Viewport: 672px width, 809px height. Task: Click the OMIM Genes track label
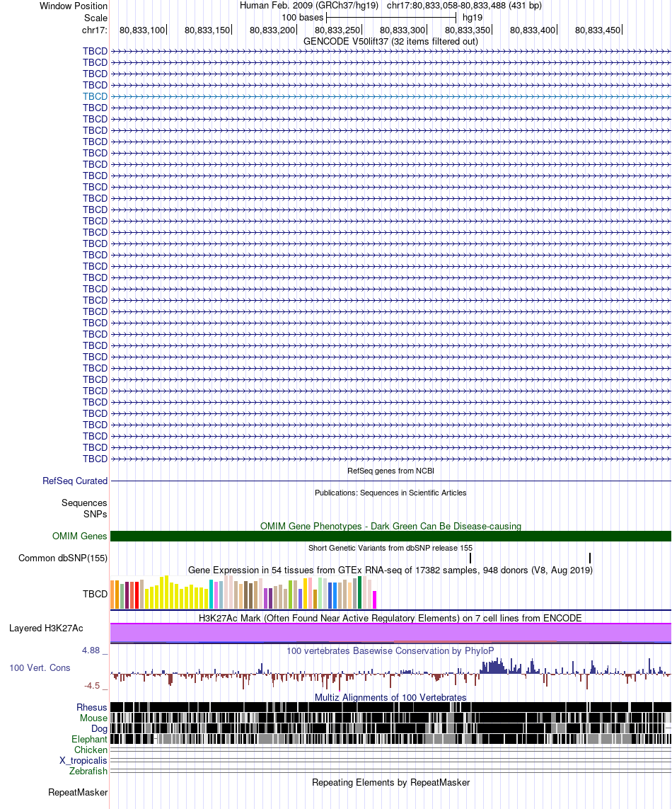[79, 536]
